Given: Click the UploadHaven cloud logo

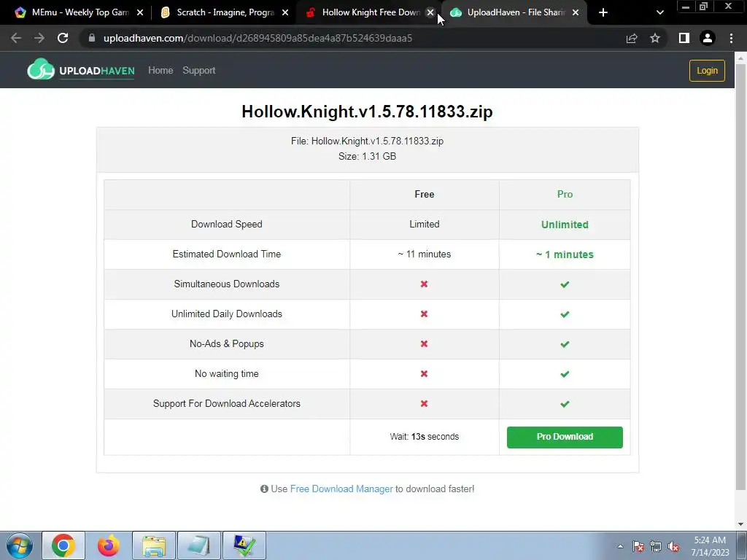Looking at the screenshot, I should (41, 69).
